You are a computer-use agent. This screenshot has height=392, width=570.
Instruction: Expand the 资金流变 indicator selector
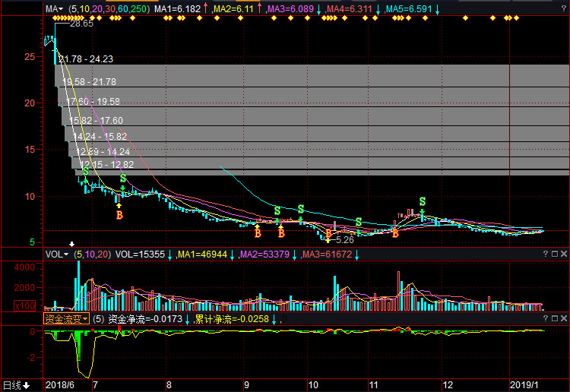65,319
